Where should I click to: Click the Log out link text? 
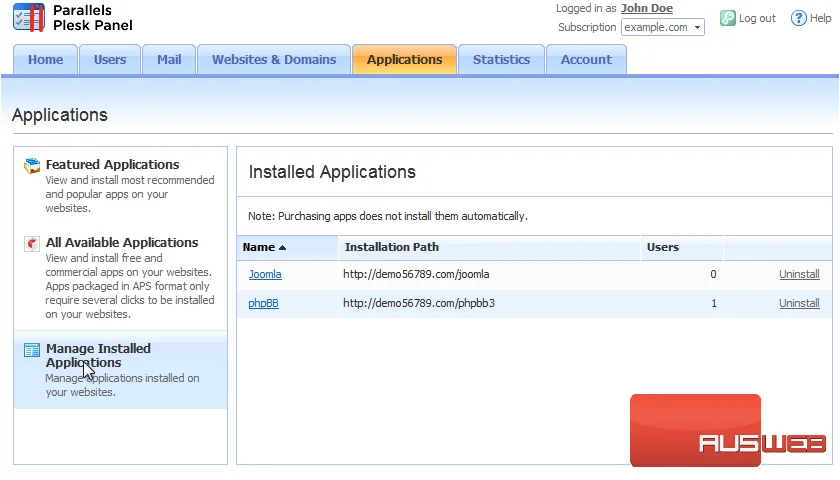point(757,18)
